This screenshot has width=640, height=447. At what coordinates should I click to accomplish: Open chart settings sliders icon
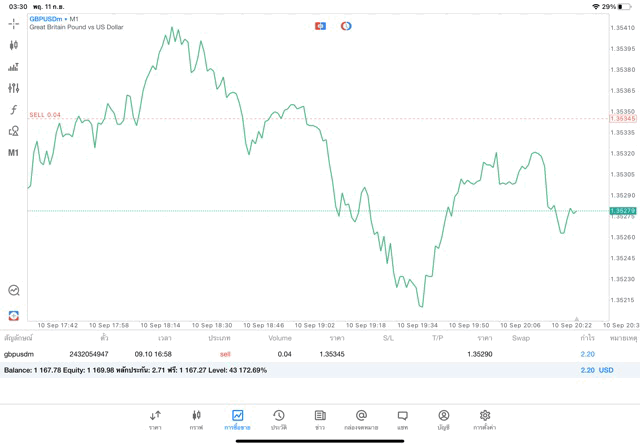point(14,88)
